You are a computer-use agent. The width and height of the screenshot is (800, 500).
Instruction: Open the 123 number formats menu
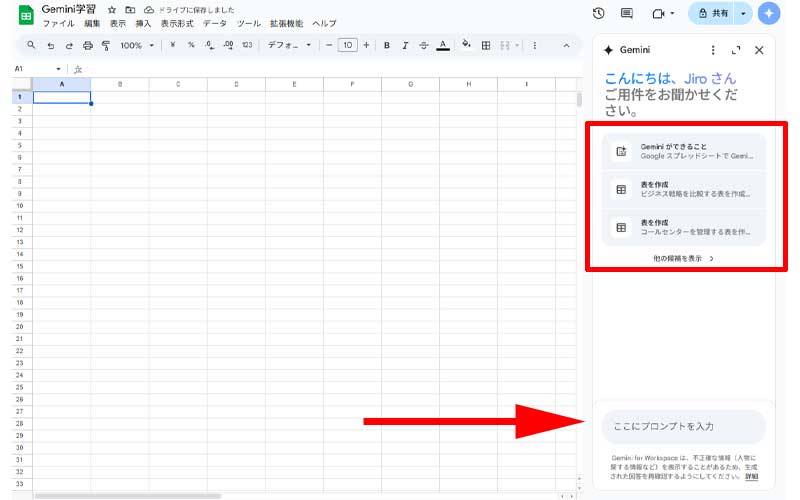point(247,45)
